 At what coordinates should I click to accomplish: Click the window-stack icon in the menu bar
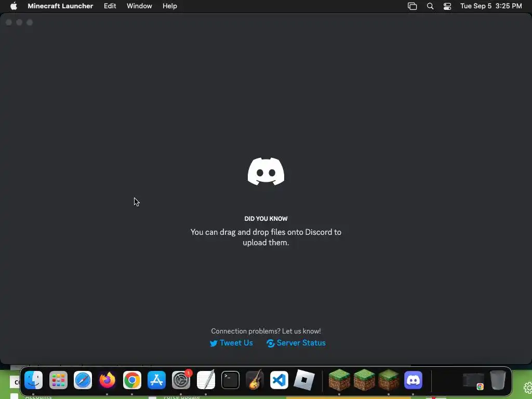(412, 6)
